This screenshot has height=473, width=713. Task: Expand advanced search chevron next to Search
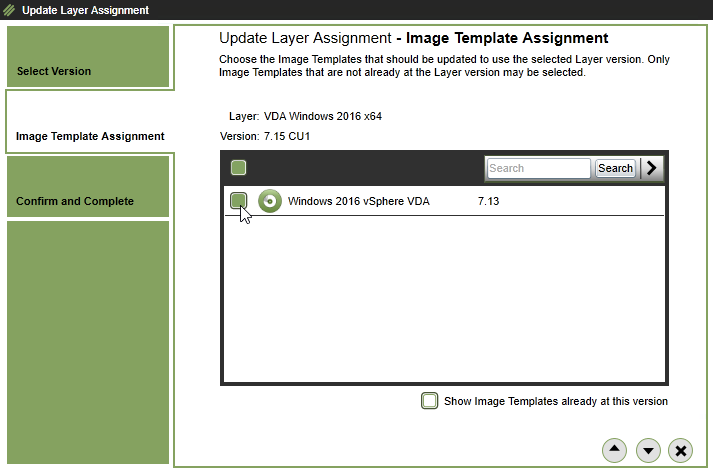coord(652,168)
